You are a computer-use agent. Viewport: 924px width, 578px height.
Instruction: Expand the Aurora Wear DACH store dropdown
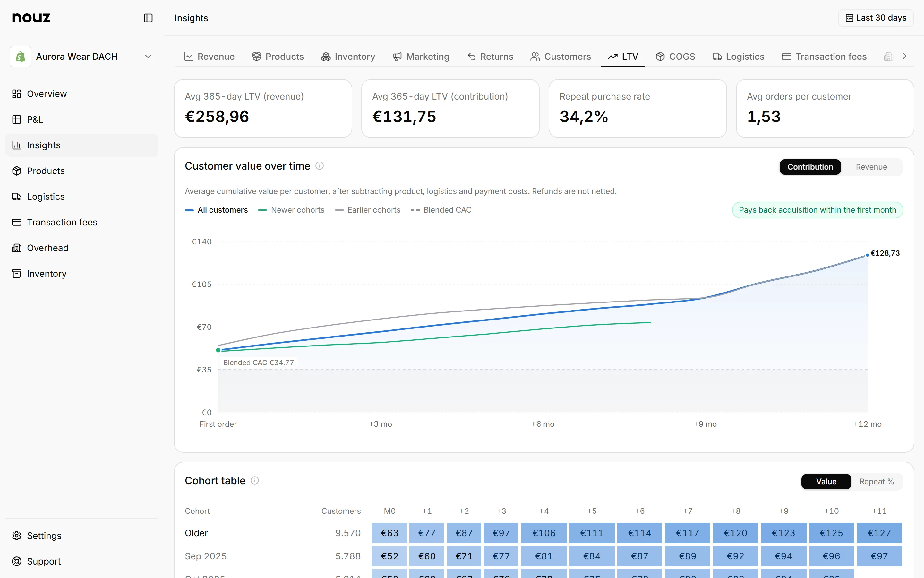point(82,57)
